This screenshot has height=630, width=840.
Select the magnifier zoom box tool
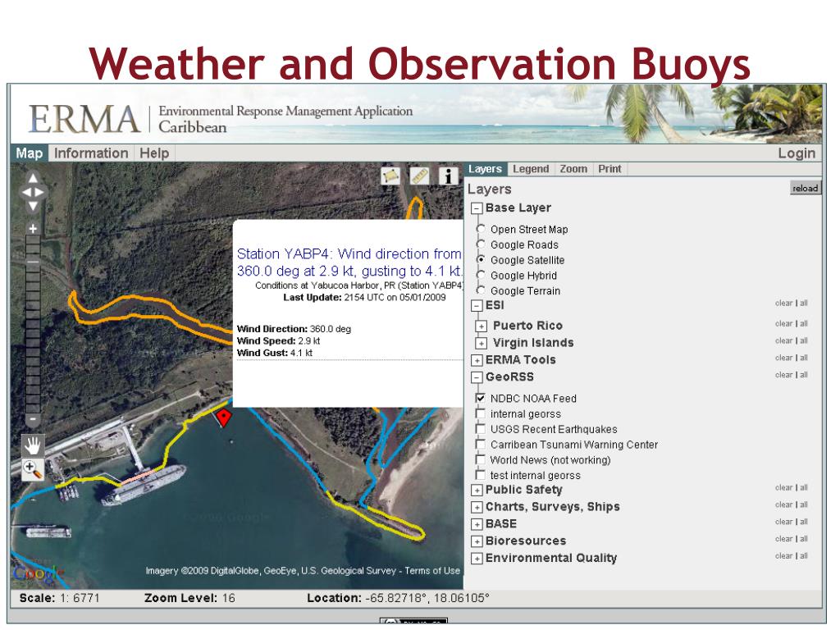coord(33,469)
